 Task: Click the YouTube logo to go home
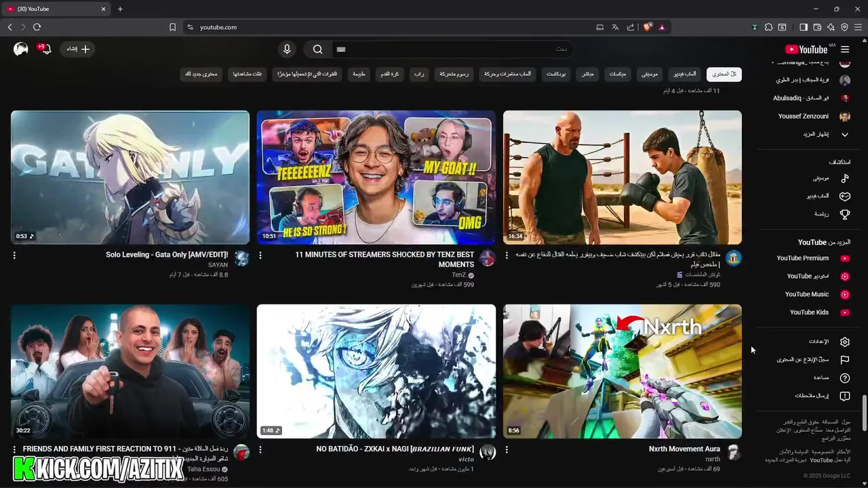806,49
